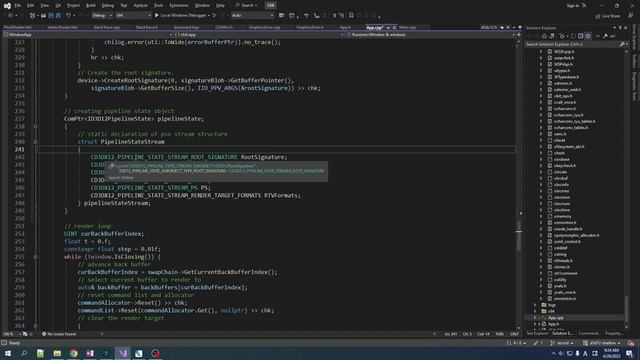Expand the logs folder in Solution Explorer
The image size is (640, 360).
tap(536, 305)
